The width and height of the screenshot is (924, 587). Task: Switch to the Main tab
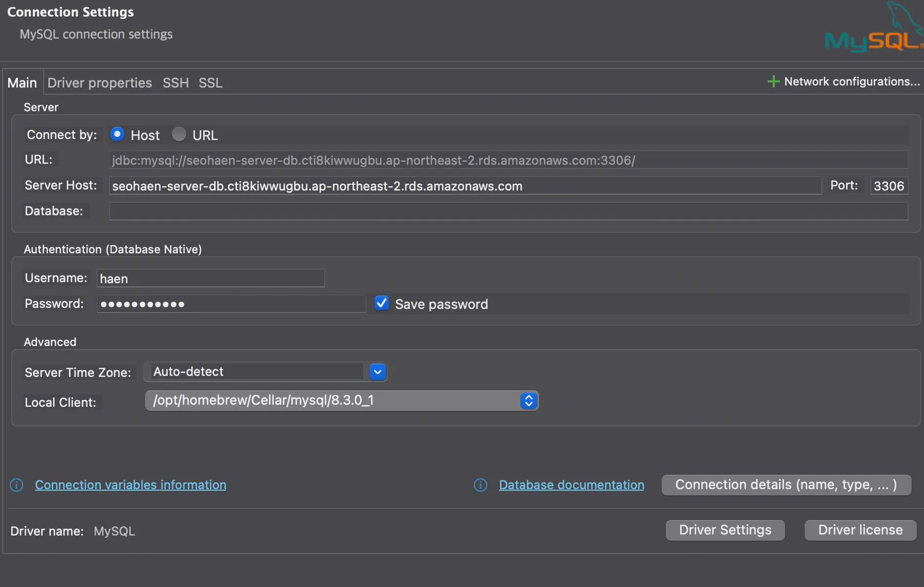click(22, 83)
